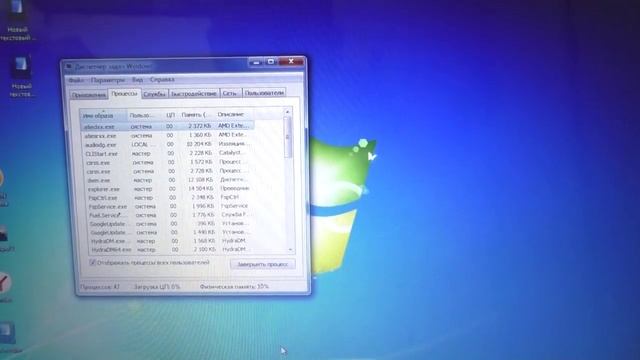Viewport: 640px width, 360px height.
Task: Switch to the Приложения tab
Action: click(89, 95)
